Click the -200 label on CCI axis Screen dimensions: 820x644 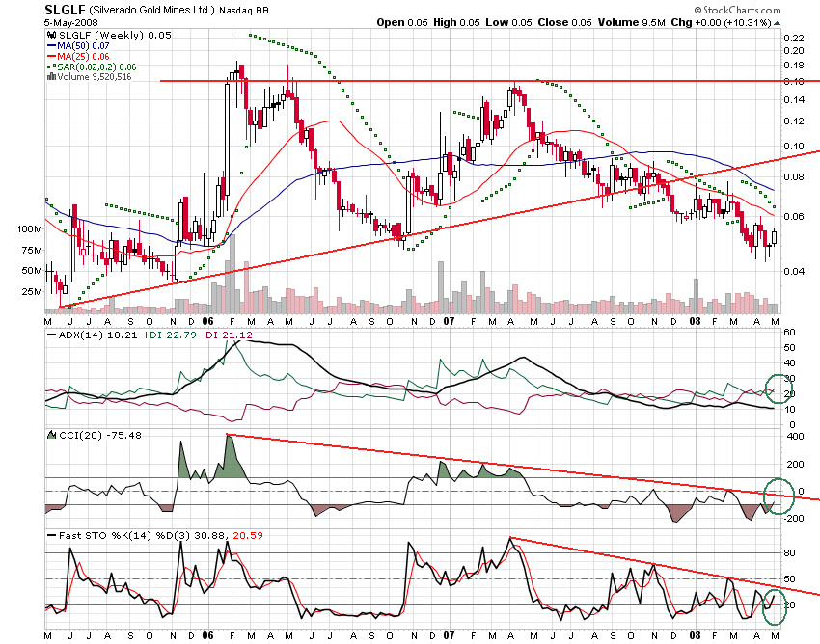(x=793, y=518)
